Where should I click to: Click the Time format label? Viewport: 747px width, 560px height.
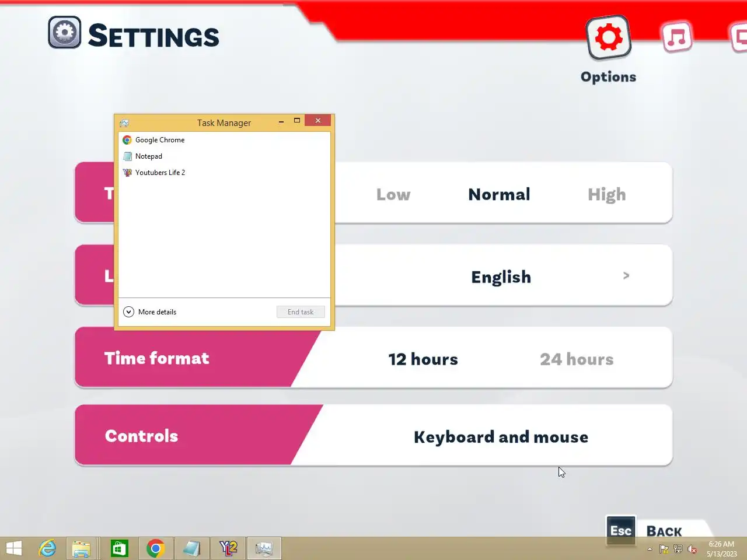tap(156, 358)
